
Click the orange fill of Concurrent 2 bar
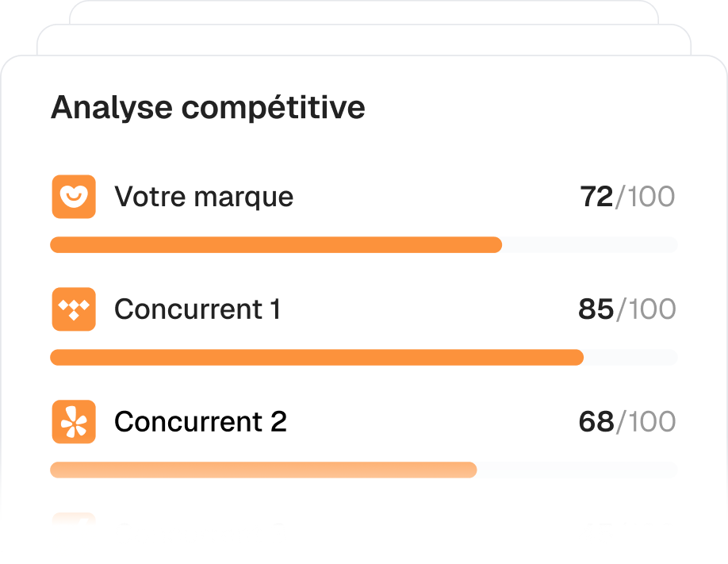click(x=263, y=470)
